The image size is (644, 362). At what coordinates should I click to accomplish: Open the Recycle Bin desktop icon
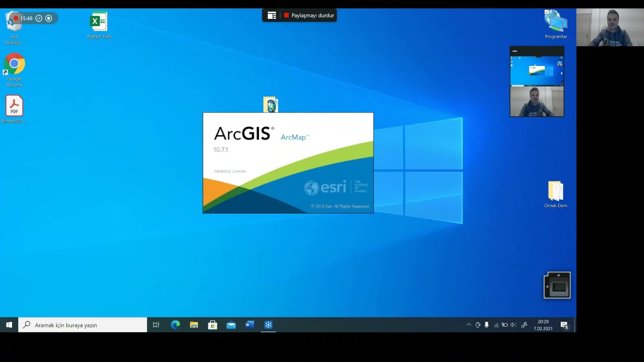coord(14,28)
